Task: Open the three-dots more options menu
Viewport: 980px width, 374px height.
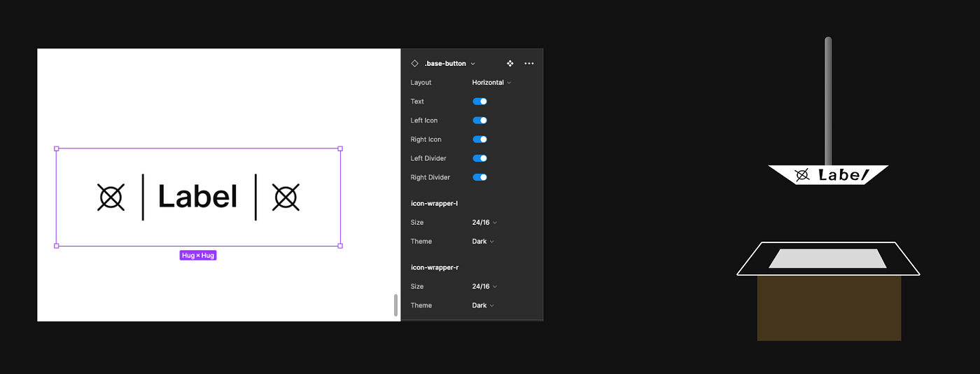Action: [x=529, y=63]
